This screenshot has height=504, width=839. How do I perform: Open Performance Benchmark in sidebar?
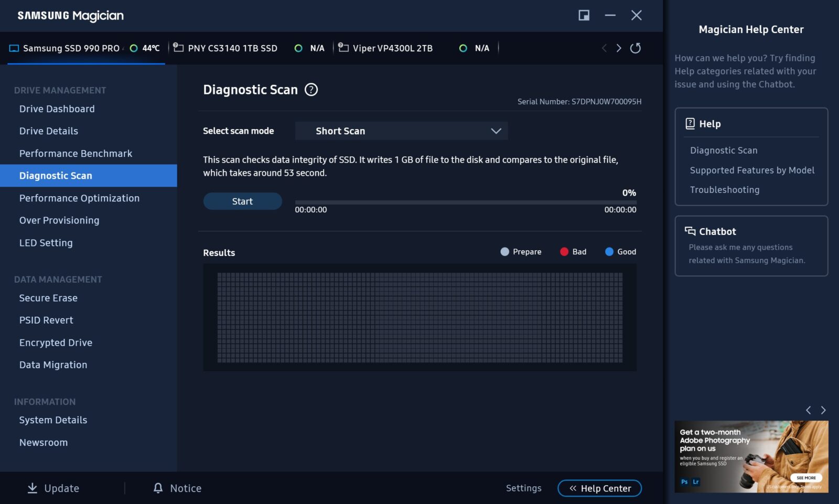point(76,154)
